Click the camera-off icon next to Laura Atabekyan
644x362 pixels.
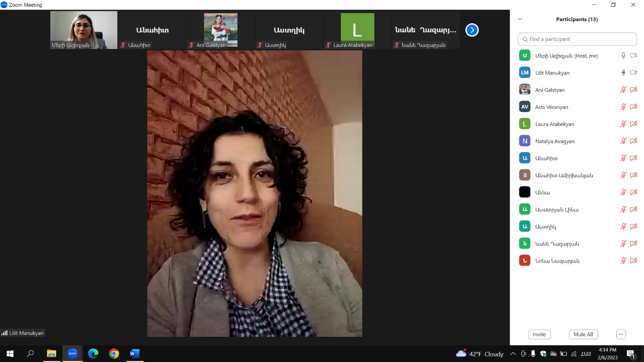pos(634,124)
